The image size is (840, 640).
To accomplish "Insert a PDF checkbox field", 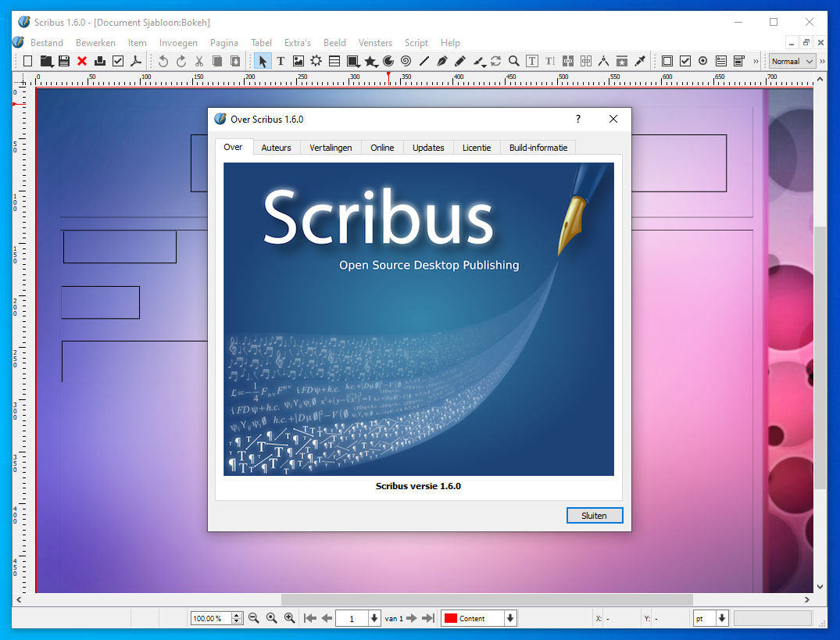I will [x=685, y=61].
